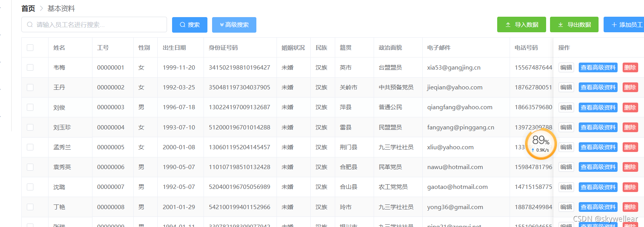644x227 pixels.
Task: Select checkbox for row 韦梅
Action: tap(30, 67)
